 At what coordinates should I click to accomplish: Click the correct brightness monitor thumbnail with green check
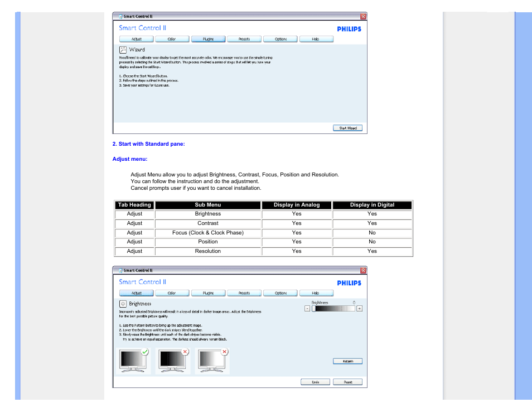click(133, 361)
